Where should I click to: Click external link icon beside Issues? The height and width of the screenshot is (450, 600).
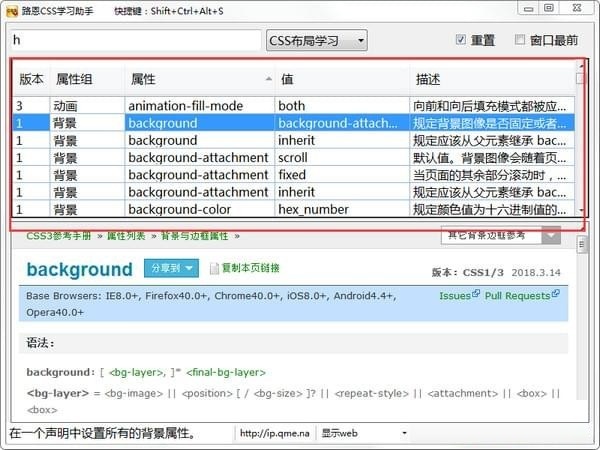tap(475, 295)
